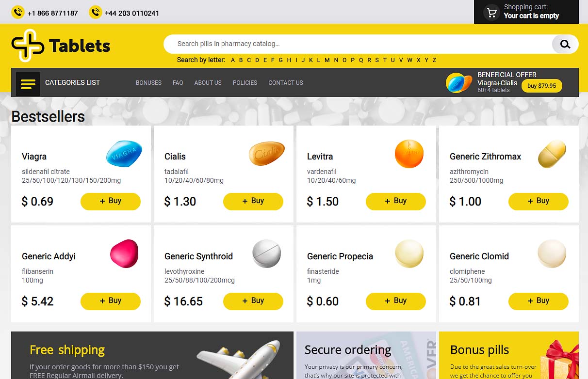Click the buy $79.95 offer button
This screenshot has width=588, height=379.
[542, 86]
